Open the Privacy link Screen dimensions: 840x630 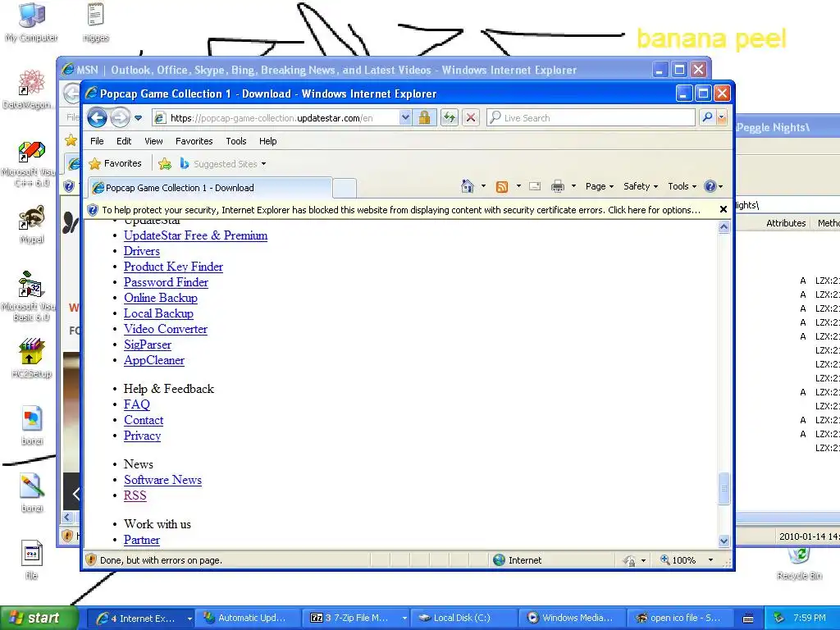point(142,436)
